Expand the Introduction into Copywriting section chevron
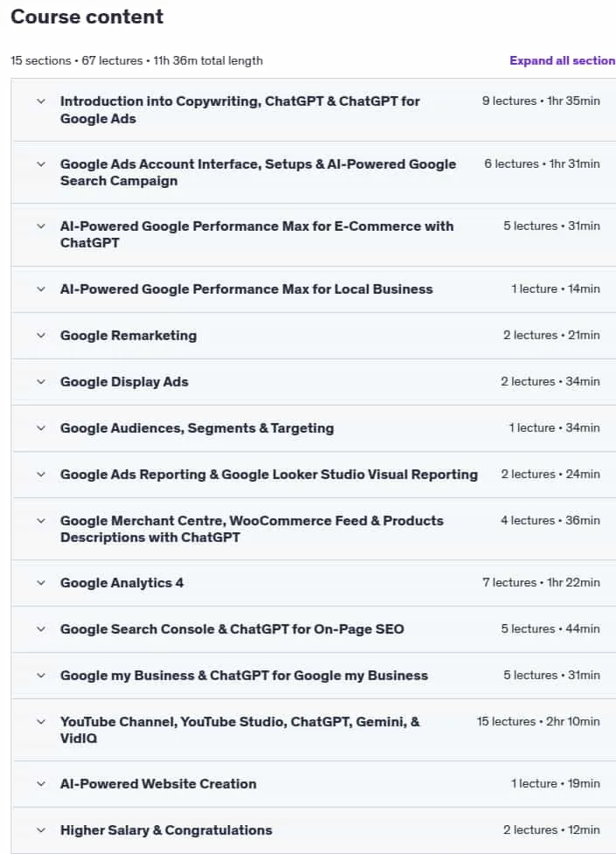The image size is (616, 854). 41,101
